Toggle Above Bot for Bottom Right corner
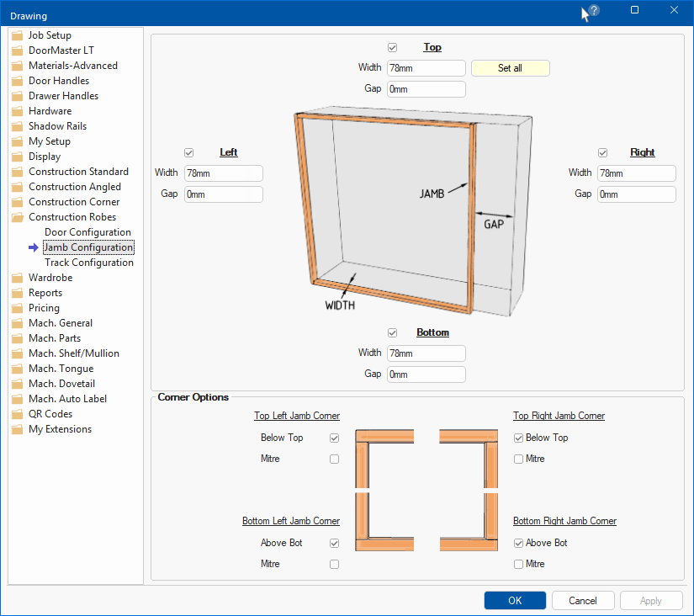The width and height of the screenshot is (694, 616). pyautogui.click(x=519, y=544)
